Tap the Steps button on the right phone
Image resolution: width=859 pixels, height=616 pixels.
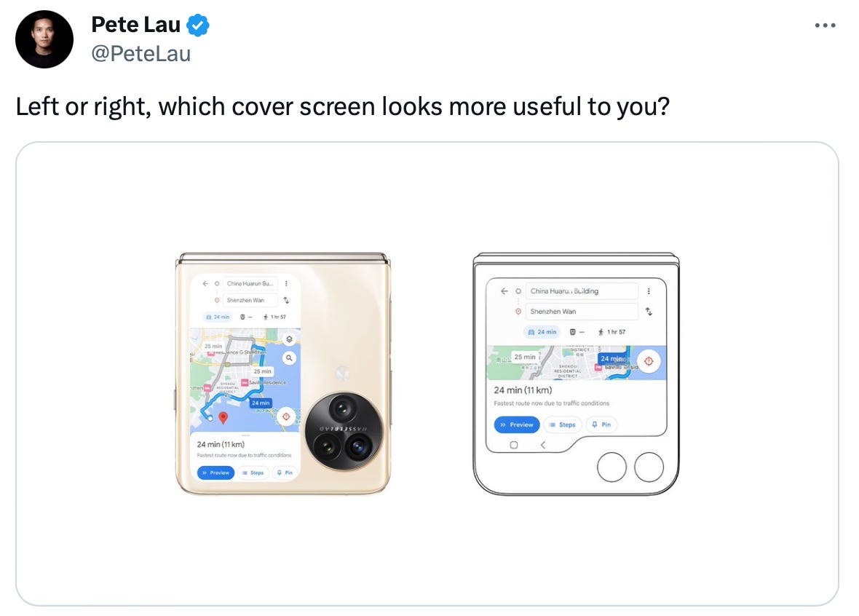point(563,425)
